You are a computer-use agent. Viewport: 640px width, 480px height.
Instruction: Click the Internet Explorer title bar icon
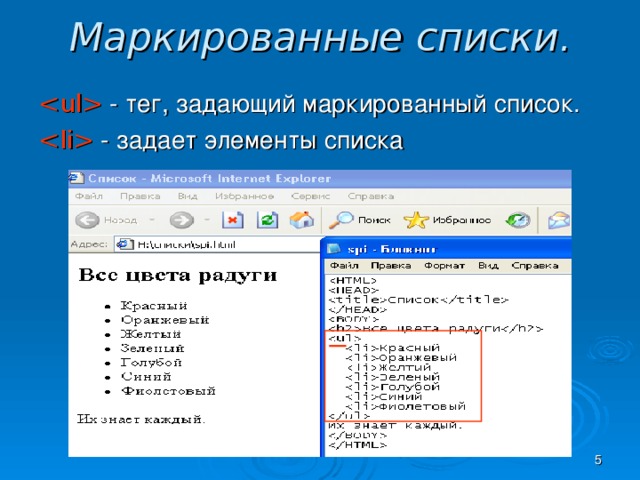pyautogui.click(x=76, y=178)
